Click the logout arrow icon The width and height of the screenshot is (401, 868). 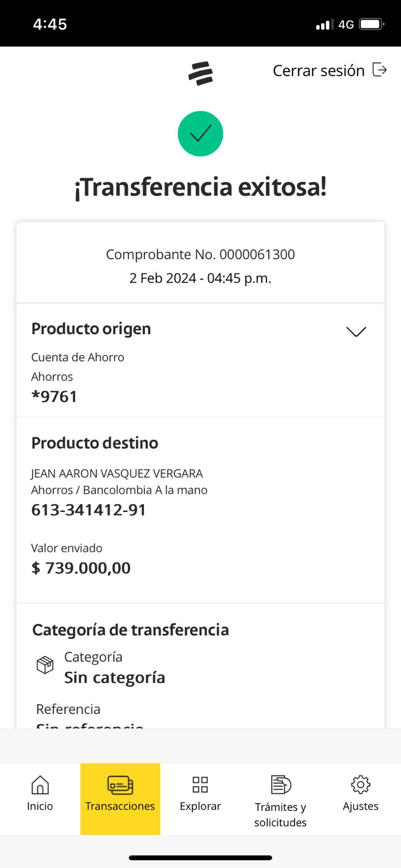[380, 70]
